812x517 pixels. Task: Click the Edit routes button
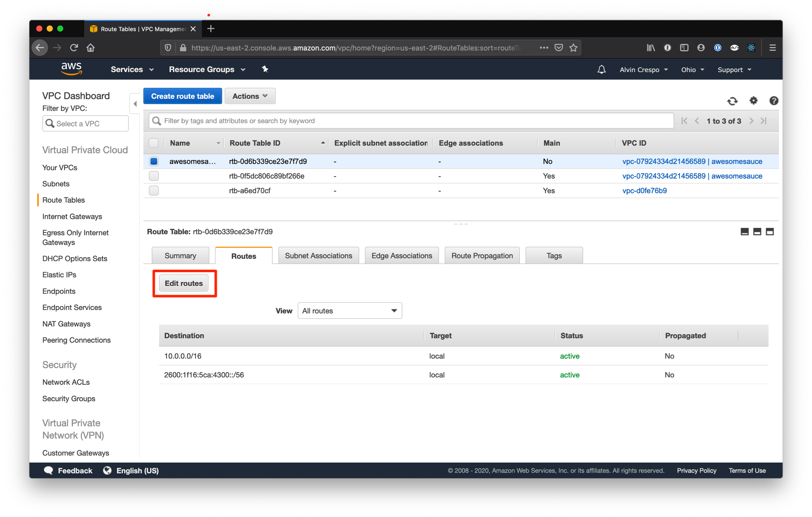(184, 283)
